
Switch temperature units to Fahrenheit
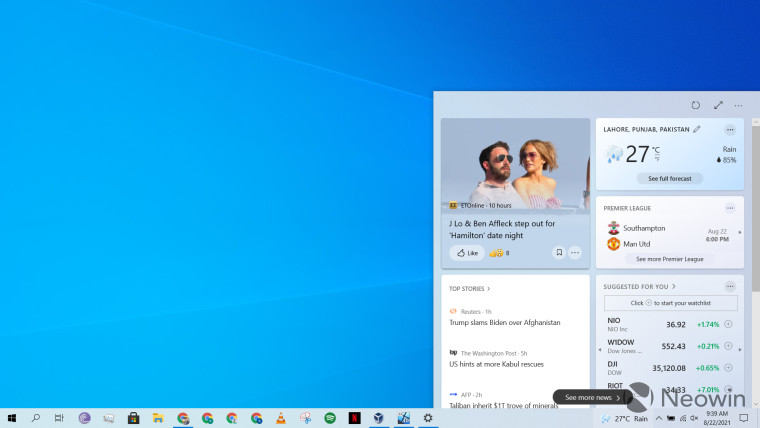pyautogui.click(x=657, y=159)
